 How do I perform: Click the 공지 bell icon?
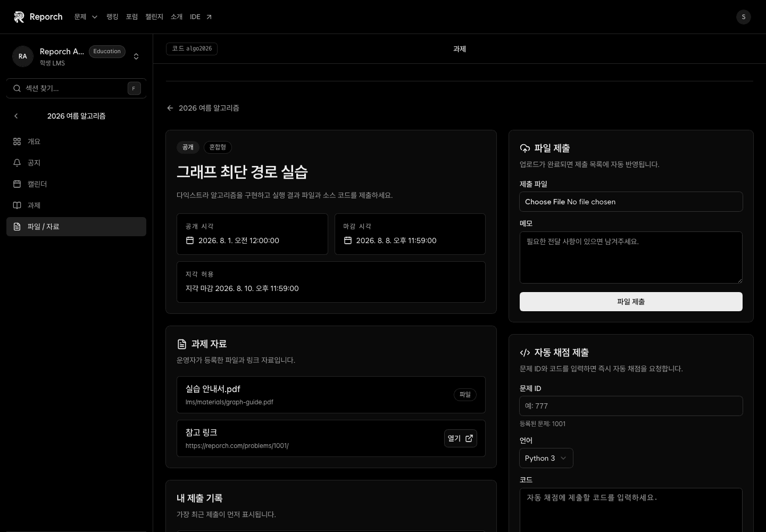coord(17,163)
